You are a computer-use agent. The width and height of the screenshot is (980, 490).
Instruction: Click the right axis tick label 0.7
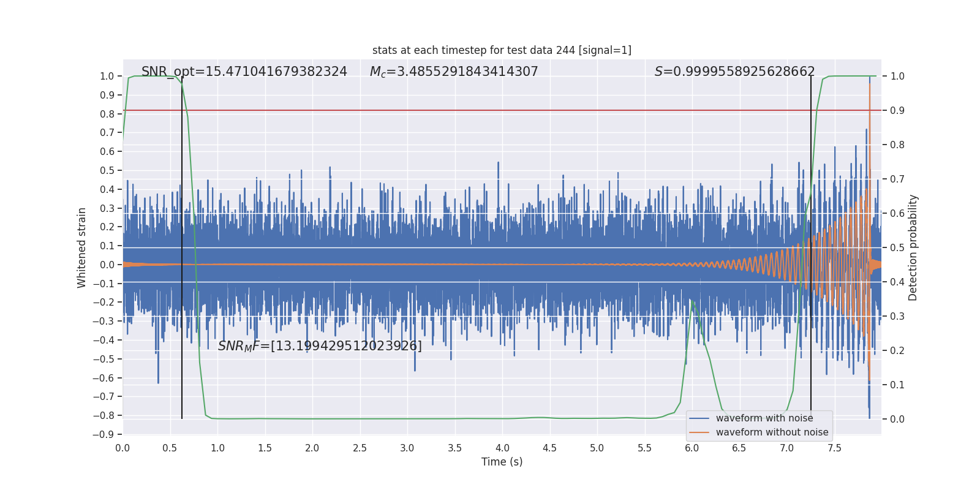897,179
